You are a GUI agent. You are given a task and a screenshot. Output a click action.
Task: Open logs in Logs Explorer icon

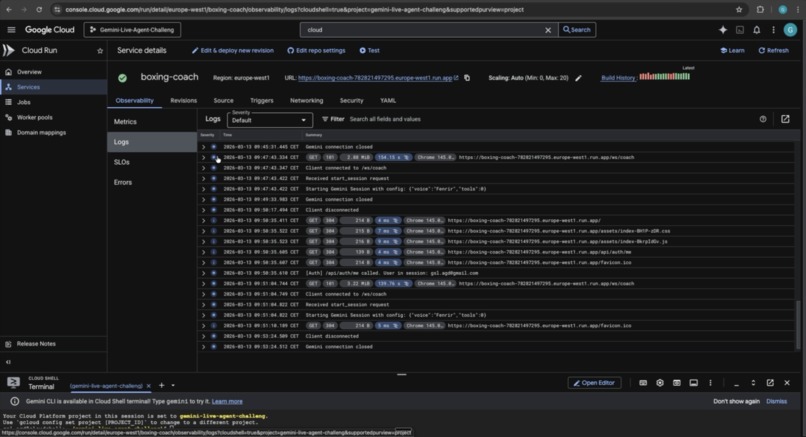[785, 119]
